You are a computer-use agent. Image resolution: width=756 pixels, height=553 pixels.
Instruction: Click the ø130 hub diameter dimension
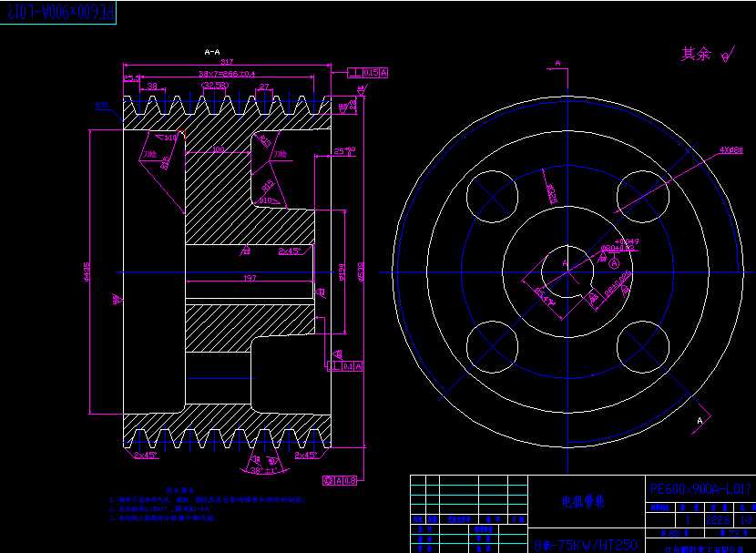pos(342,272)
